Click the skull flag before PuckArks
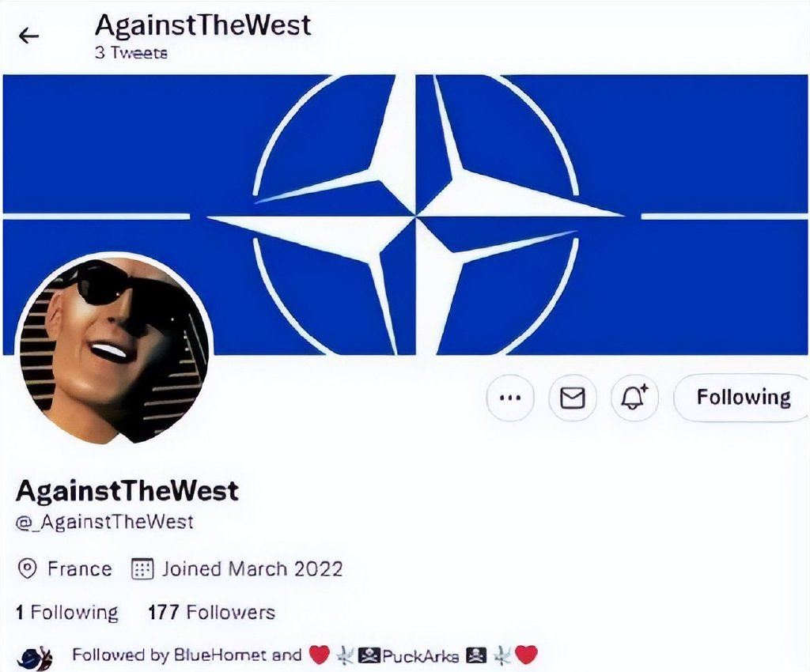 pos(369,655)
